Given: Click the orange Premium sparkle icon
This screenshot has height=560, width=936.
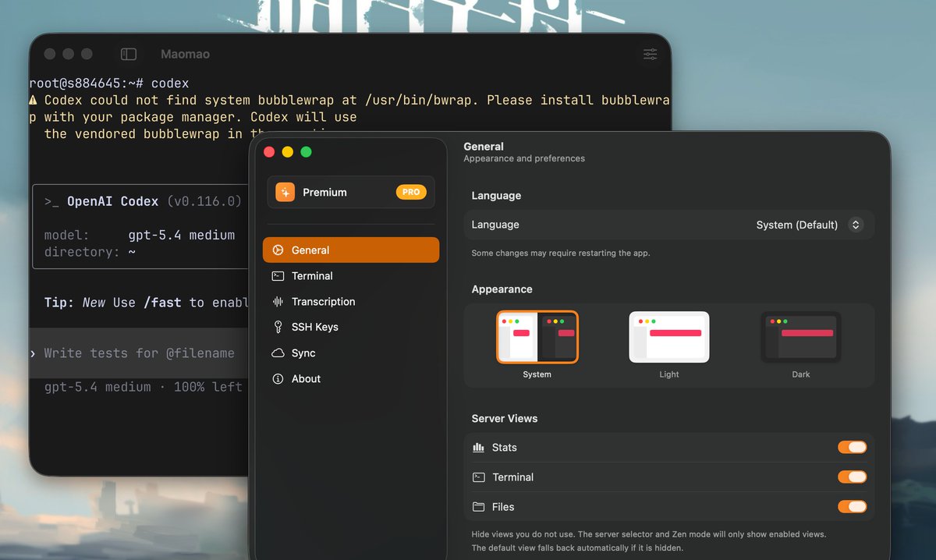Looking at the screenshot, I should 285,192.
